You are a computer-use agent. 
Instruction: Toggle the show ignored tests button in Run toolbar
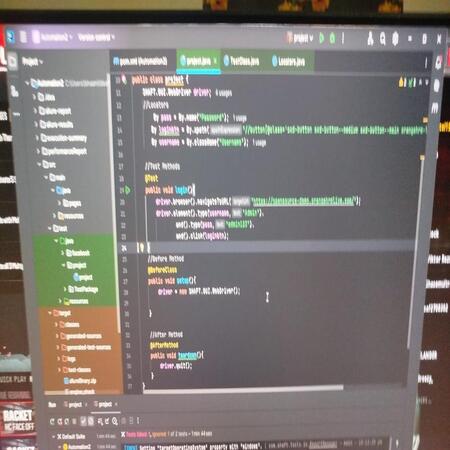(90, 421)
